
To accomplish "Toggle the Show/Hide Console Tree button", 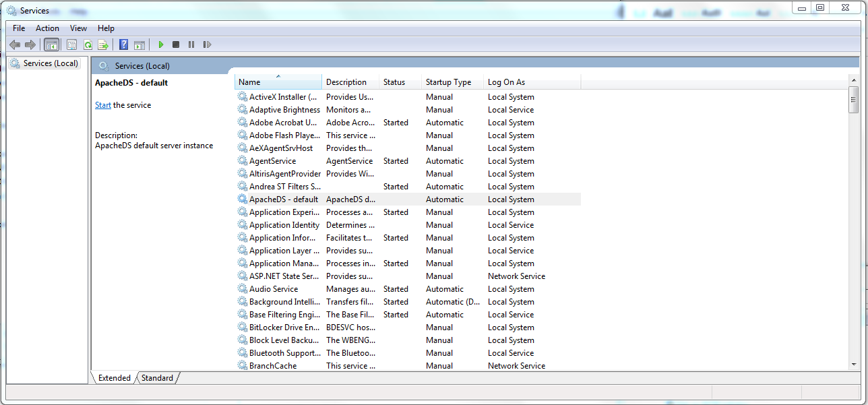I will point(51,44).
